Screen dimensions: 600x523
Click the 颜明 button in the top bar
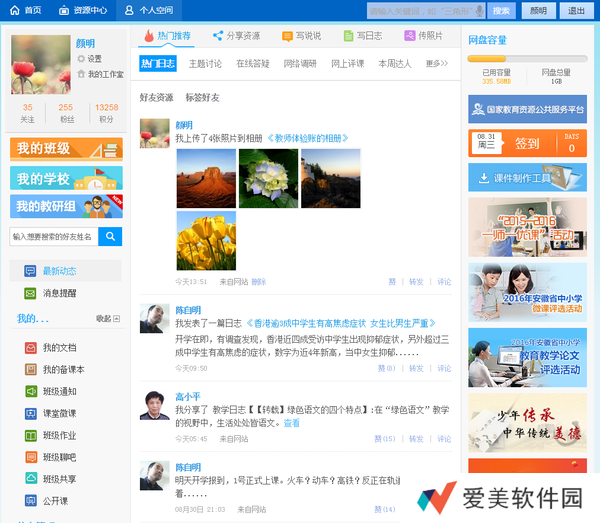click(x=538, y=11)
